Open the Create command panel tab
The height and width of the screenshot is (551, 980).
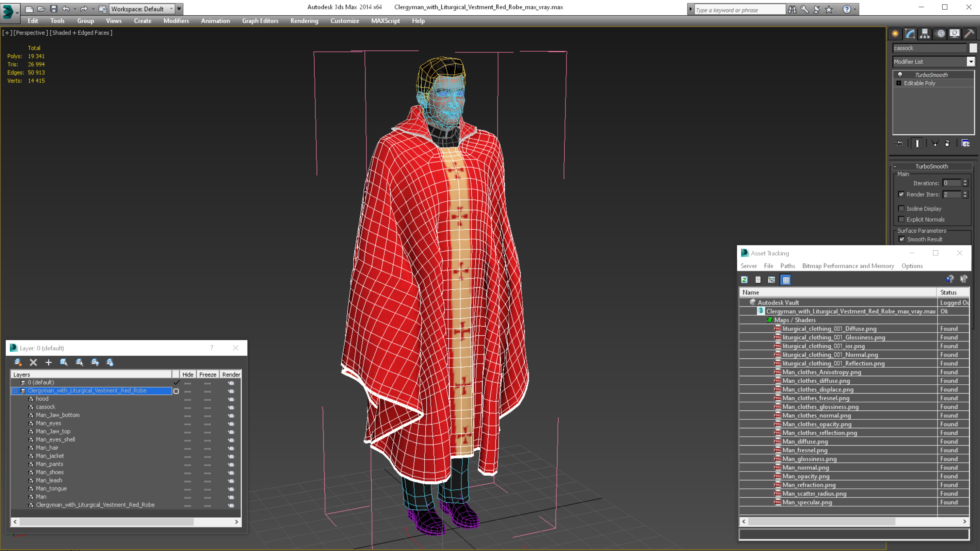895,34
